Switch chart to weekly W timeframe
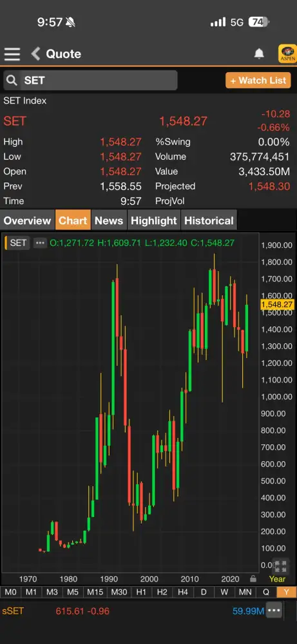297x644 pixels. pyautogui.click(x=224, y=592)
